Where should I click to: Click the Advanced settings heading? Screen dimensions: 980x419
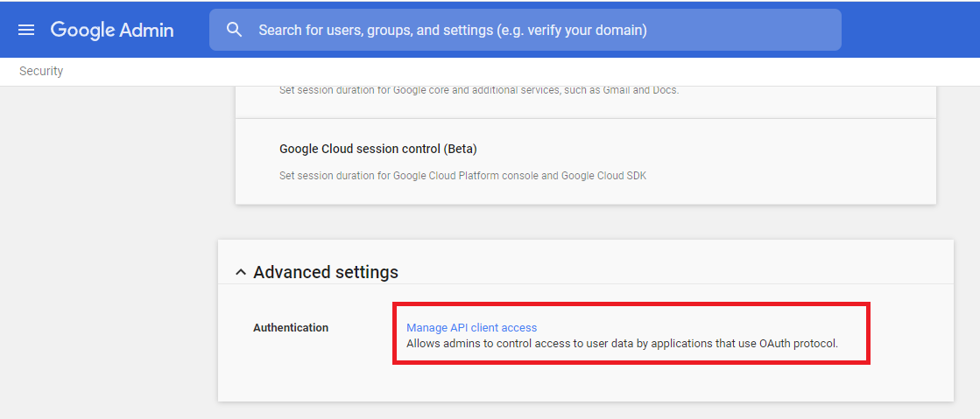point(326,272)
